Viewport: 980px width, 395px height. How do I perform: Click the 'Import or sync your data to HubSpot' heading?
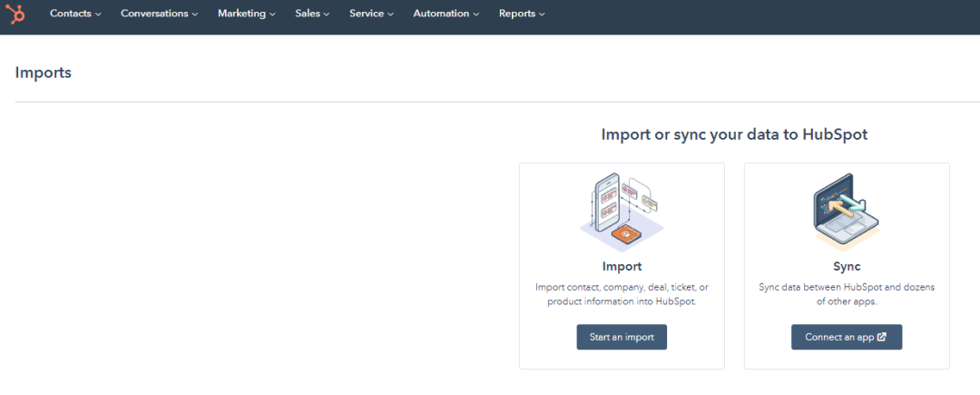tap(734, 134)
